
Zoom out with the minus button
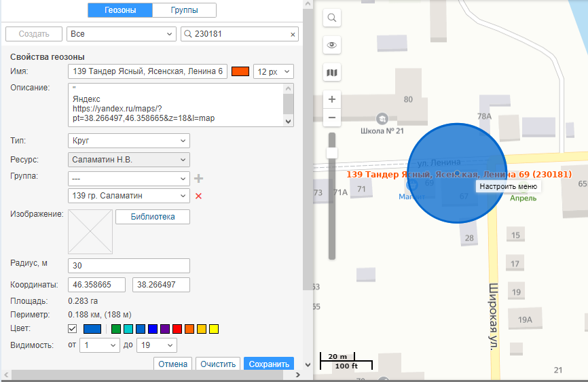(x=332, y=118)
